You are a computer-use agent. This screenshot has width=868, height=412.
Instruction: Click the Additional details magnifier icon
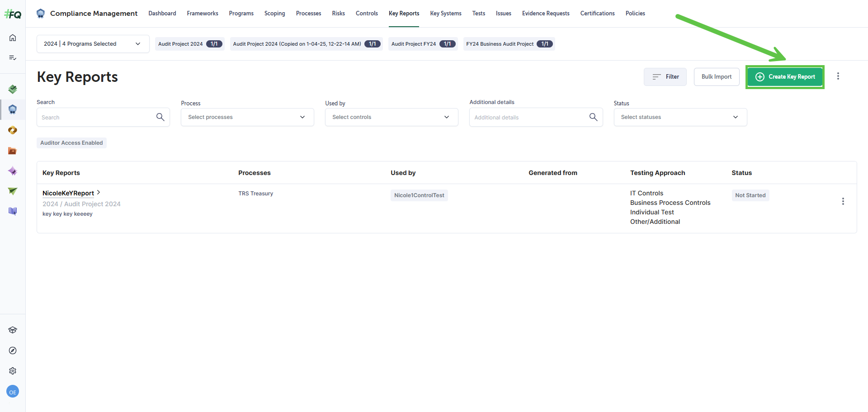coord(593,117)
